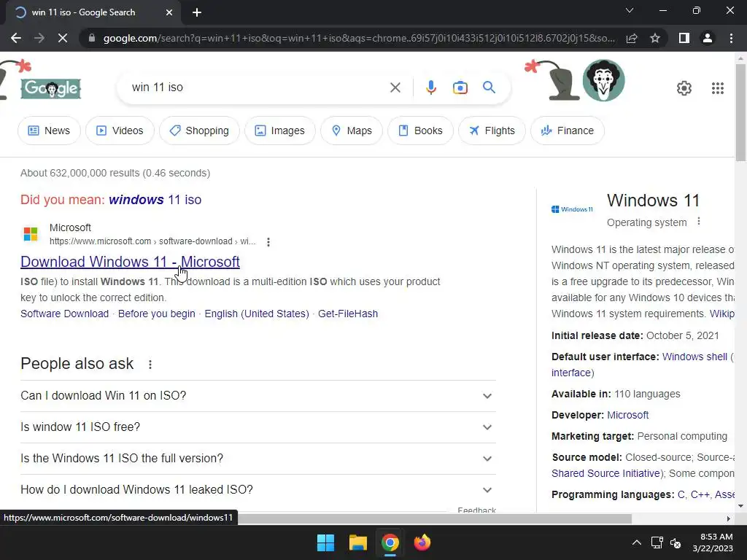Open a new tab with plus button

point(197,12)
